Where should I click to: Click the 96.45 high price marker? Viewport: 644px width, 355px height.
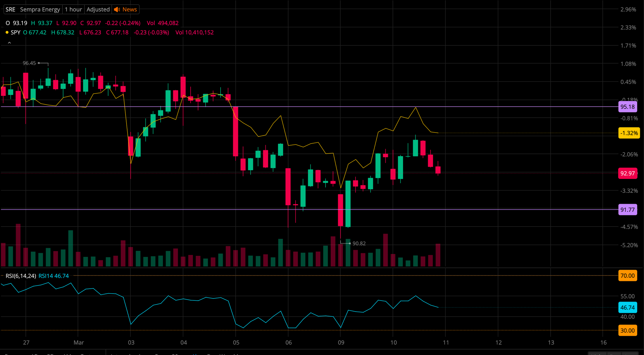pos(29,63)
